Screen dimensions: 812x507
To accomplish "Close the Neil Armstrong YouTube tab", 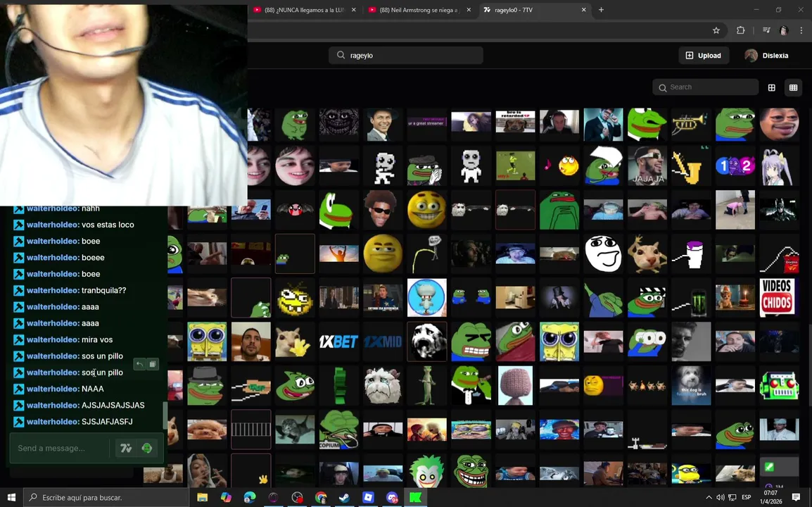I will (x=469, y=10).
